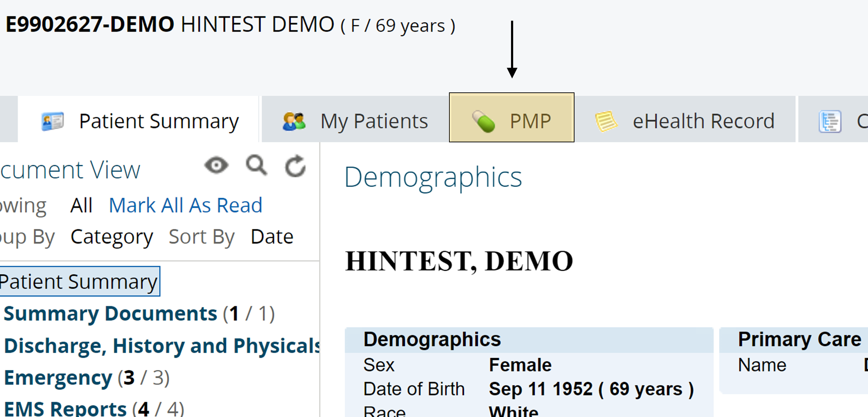Open the Group By Category dropdown

[112, 237]
